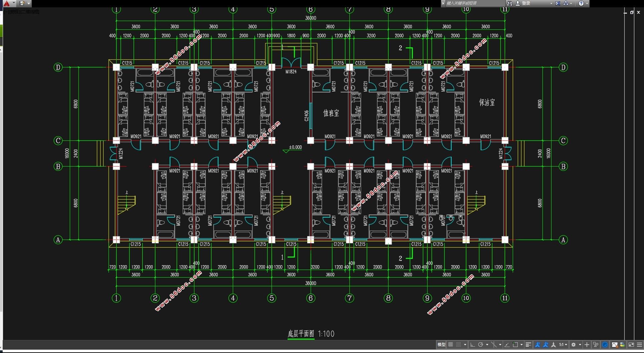Open the AutoCAD application menu logo
The height and width of the screenshot is (353, 644).
coord(6,3)
